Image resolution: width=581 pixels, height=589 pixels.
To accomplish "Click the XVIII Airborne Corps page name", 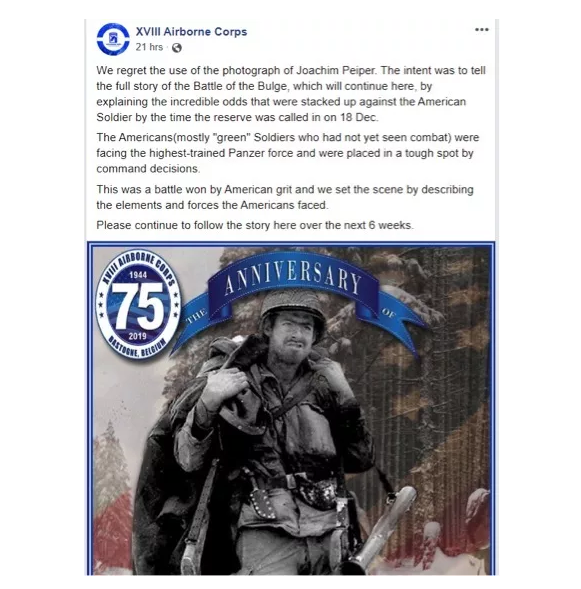I will pos(191,32).
